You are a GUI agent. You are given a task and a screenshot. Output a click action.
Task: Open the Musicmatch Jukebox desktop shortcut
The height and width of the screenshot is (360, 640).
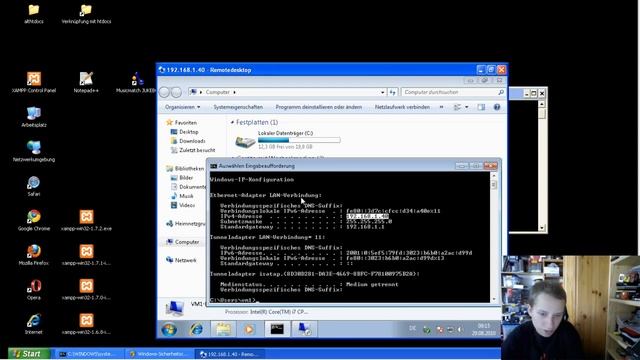coord(136,82)
